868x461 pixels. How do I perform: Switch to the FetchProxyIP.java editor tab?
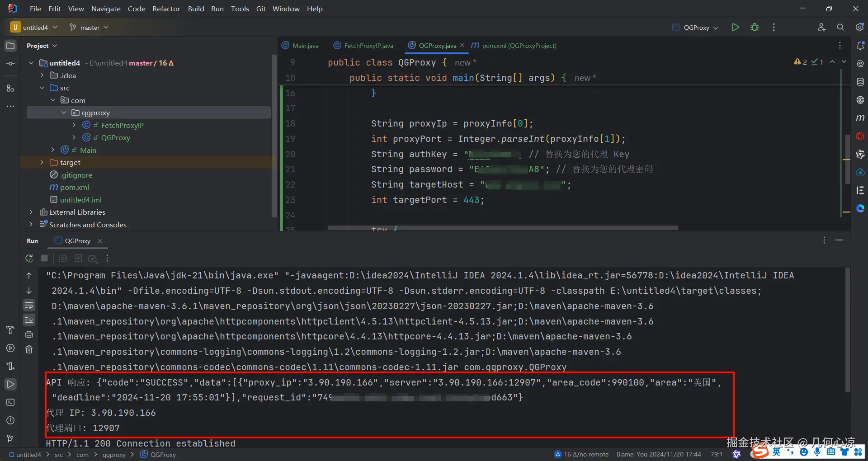pos(368,46)
